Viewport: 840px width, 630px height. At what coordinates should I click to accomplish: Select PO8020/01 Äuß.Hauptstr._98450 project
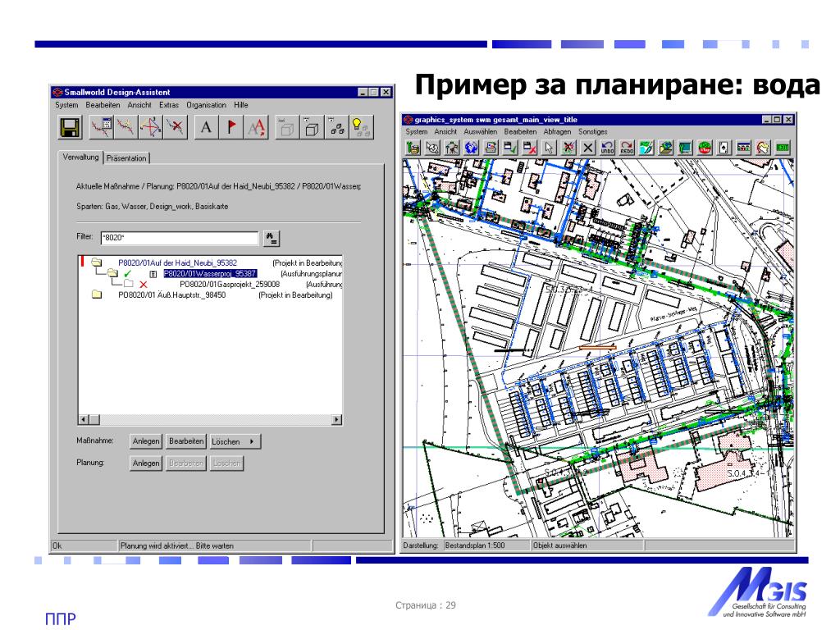click(x=171, y=295)
